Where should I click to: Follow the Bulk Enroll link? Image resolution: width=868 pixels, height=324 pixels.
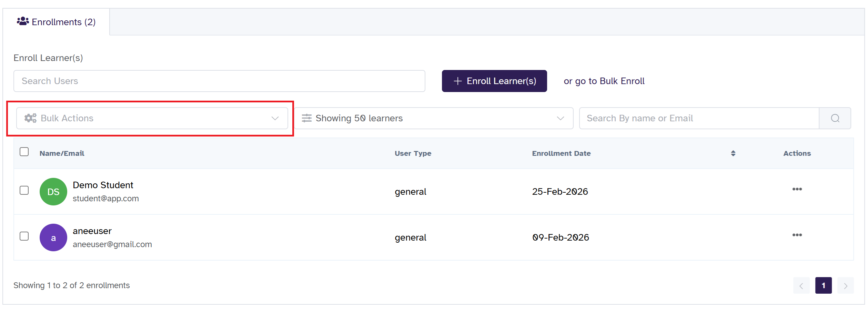tap(622, 81)
